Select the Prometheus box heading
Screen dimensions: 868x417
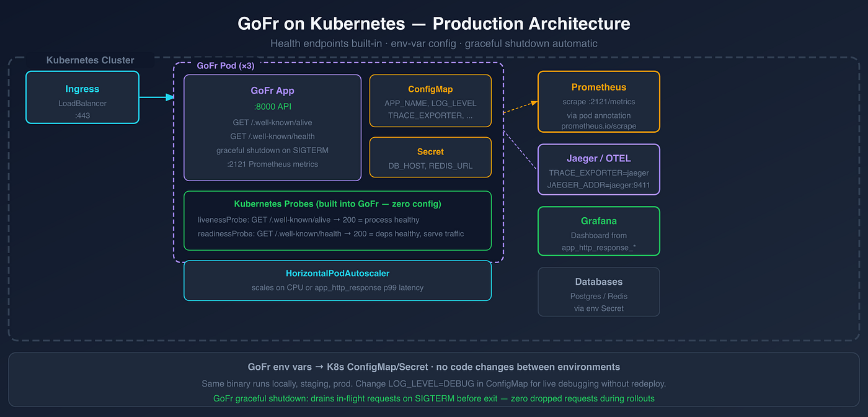click(x=599, y=87)
